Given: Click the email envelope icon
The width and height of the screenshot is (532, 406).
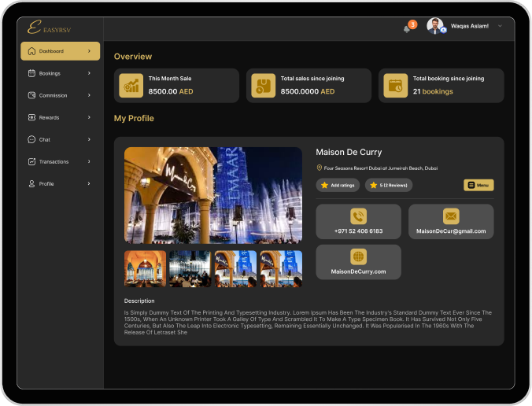Looking at the screenshot, I should click(x=451, y=216).
